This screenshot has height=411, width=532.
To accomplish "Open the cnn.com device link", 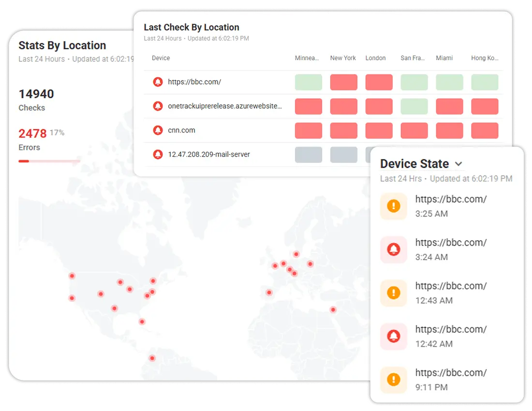I will pos(182,130).
